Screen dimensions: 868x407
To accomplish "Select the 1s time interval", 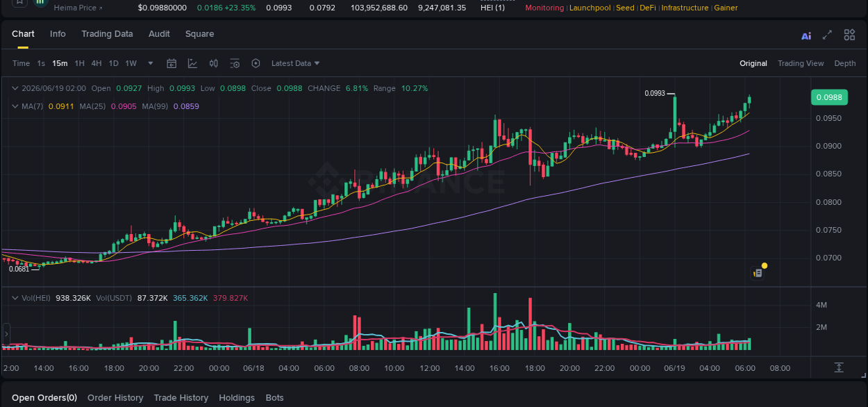I will click(41, 63).
